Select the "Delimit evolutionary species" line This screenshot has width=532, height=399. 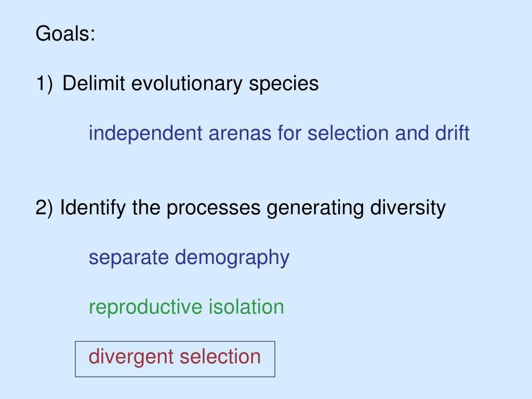(190, 84)
